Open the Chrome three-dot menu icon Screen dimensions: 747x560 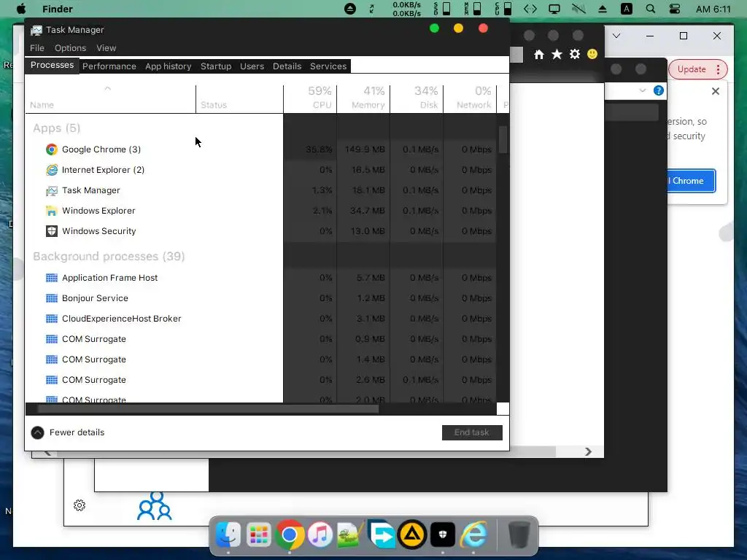718,69
